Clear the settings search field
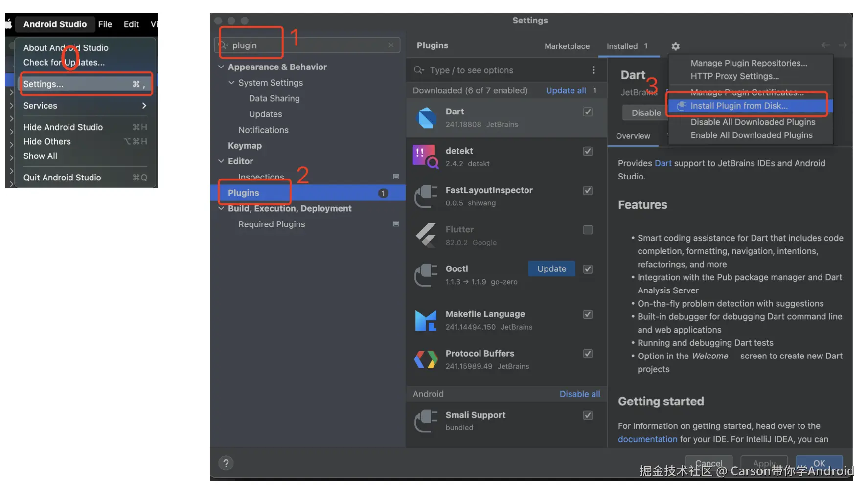Screen dimensions: 868x491 (x=391, y=45)
